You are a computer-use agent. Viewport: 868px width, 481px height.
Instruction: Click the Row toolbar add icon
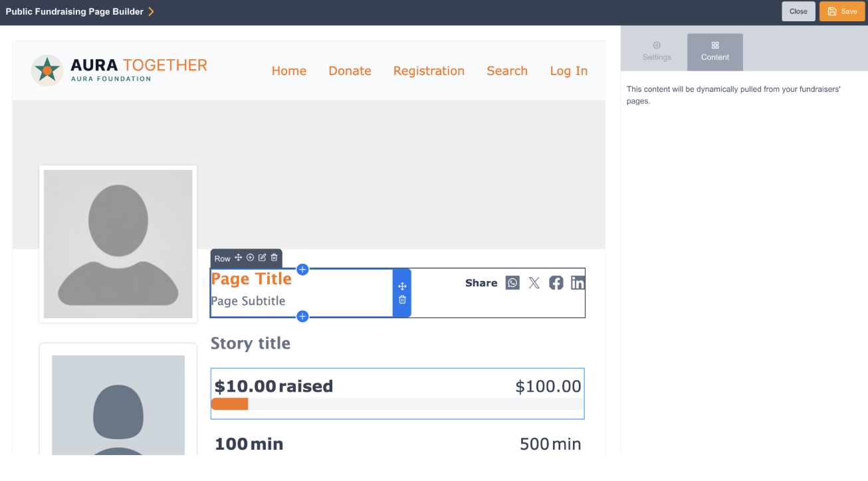click(251, 258)
